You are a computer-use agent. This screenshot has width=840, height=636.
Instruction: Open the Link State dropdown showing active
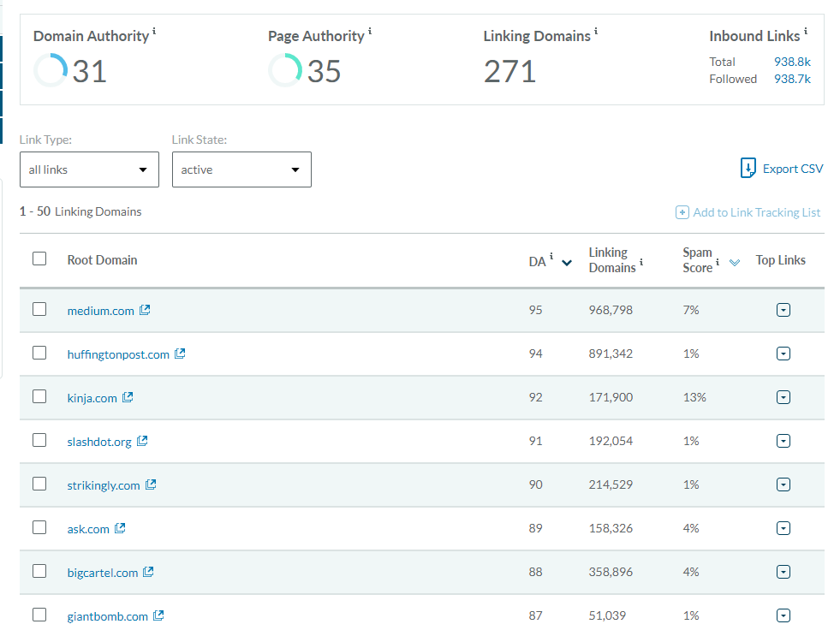pos(241,169)
